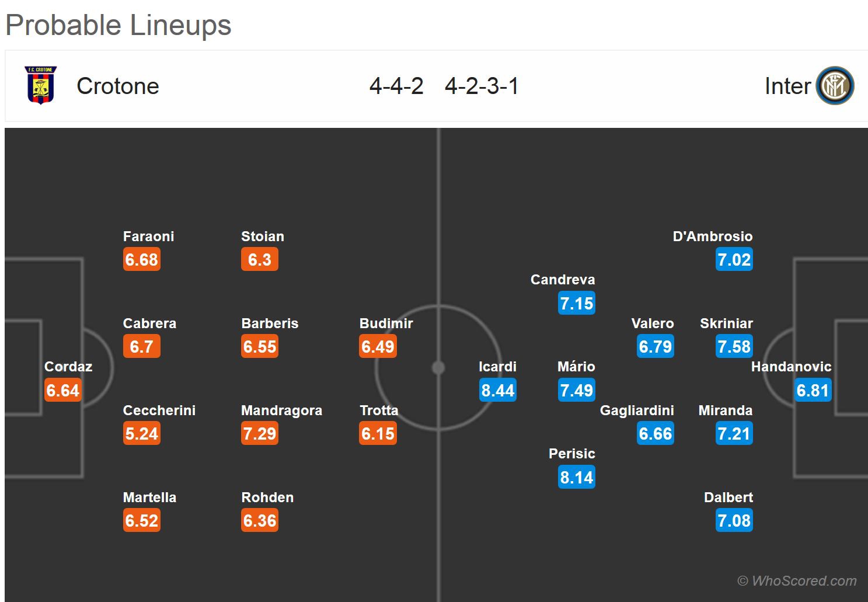The height and width of the screenshot is (602, 868).
Task: Click the 4-4-2 formation label
Action: [396, 86]
